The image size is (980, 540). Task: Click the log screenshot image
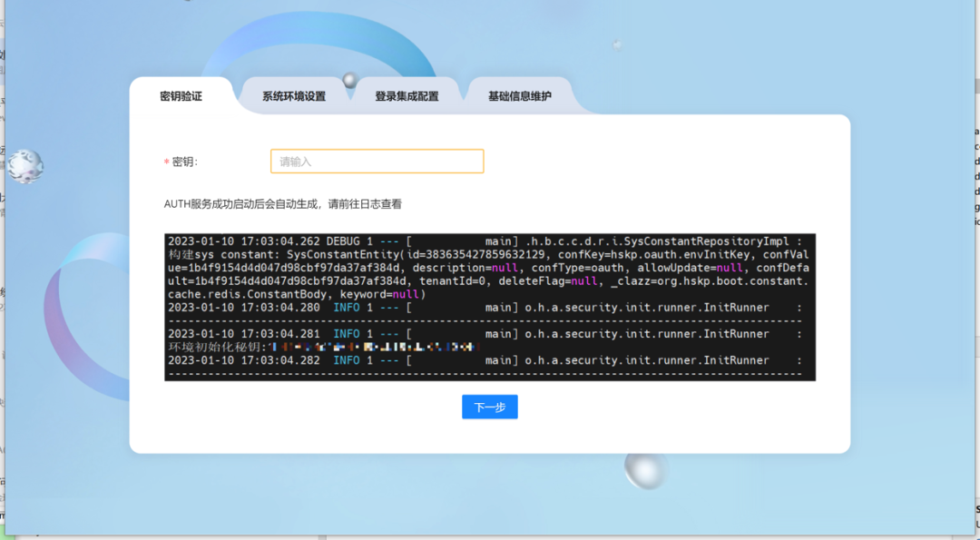click(x=490, y=307)
